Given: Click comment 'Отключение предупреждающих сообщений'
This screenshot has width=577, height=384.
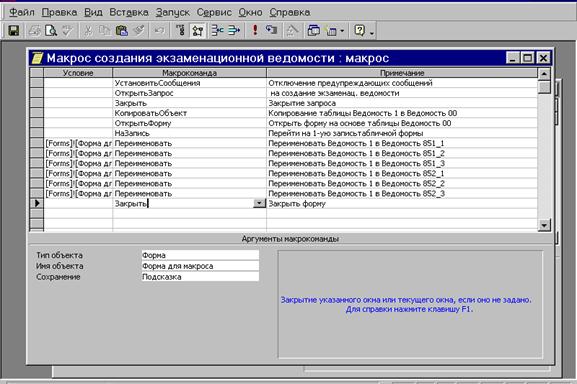Looking at the screenshot, I should 350,83.
